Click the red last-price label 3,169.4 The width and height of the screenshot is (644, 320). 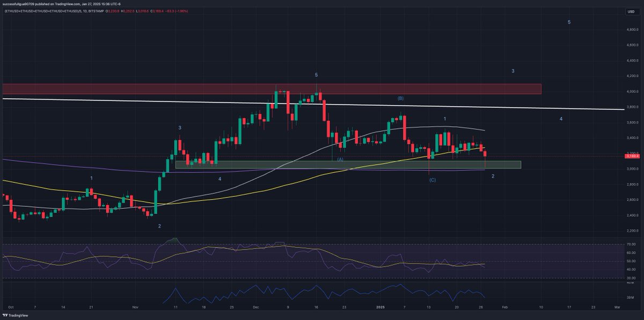[632, 156]
